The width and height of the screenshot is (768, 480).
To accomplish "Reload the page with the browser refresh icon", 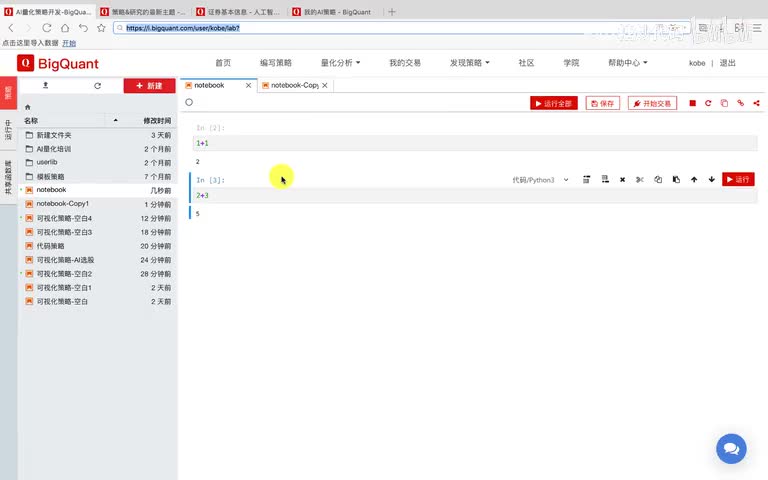I will coord(47,28).
